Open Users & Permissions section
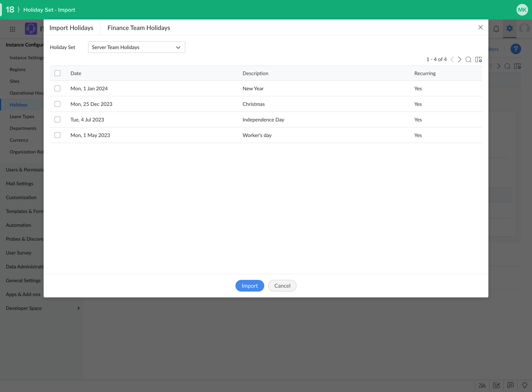This screenshot has width=532, height=392. point(25,170)
